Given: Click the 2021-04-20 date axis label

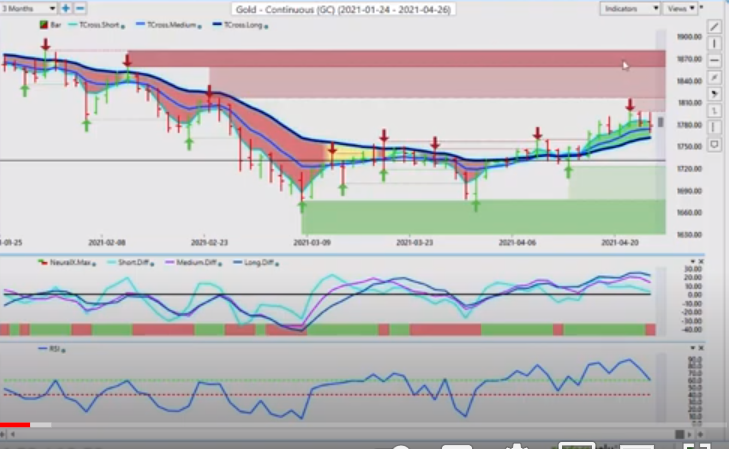Looking at the screenshot, I should tap(620, 243).
